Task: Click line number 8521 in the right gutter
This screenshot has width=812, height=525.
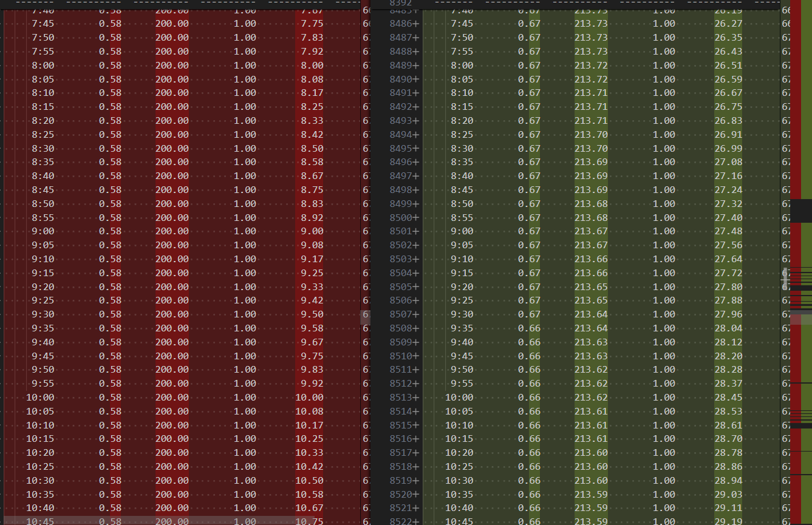Action: click(401, 508)
